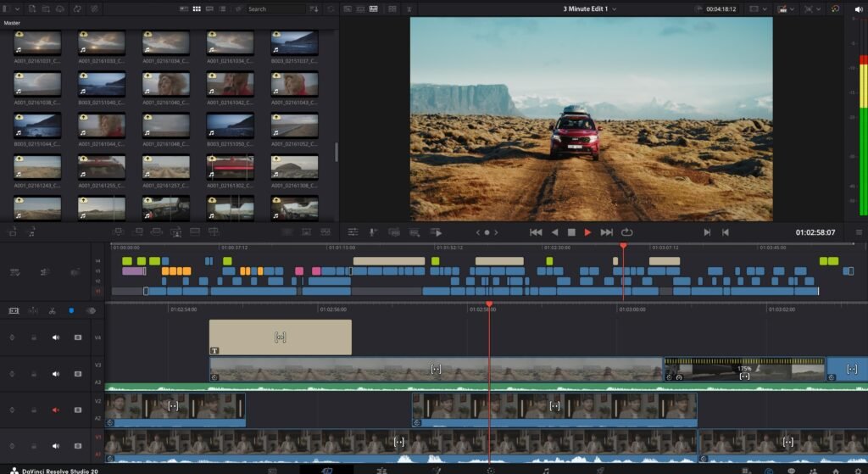Click the voiceover microphone icon
The width and height of the screenshot is (868, 474).
pyautogui.click(x=373, y=232)
